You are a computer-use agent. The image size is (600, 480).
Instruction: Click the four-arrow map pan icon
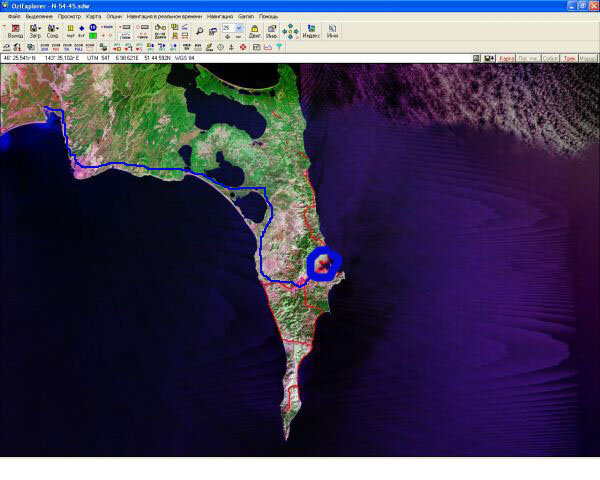pyautogui.click(x=290, y=31)
